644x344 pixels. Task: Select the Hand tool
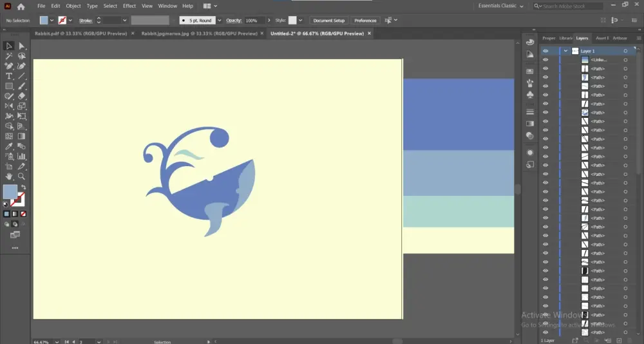[x=9, y=176]
